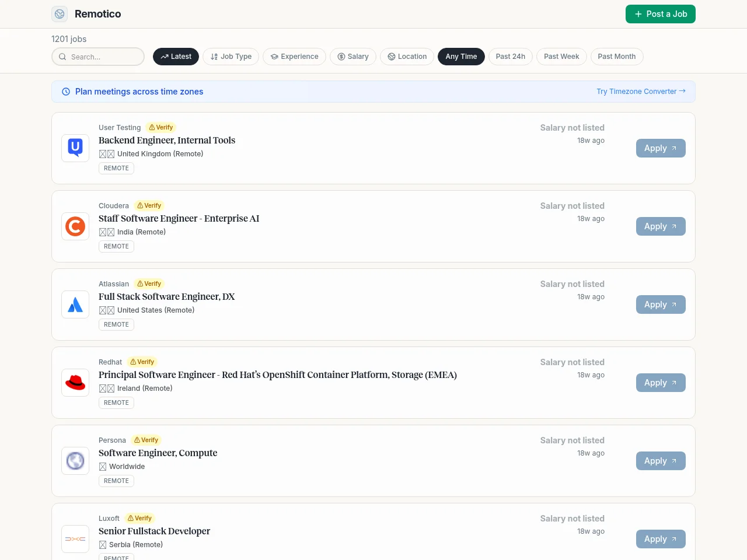Click the Cloudera company logo

coord(75,226)
